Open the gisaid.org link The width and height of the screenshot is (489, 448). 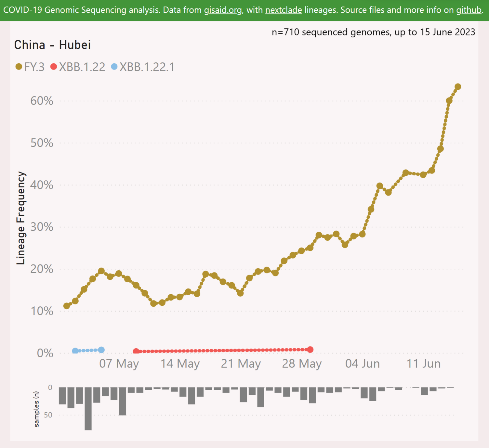(223, 10)
